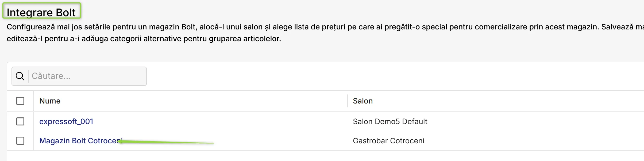
Task: Click the Integrare Bolt page heading
Action: [41, 12]
